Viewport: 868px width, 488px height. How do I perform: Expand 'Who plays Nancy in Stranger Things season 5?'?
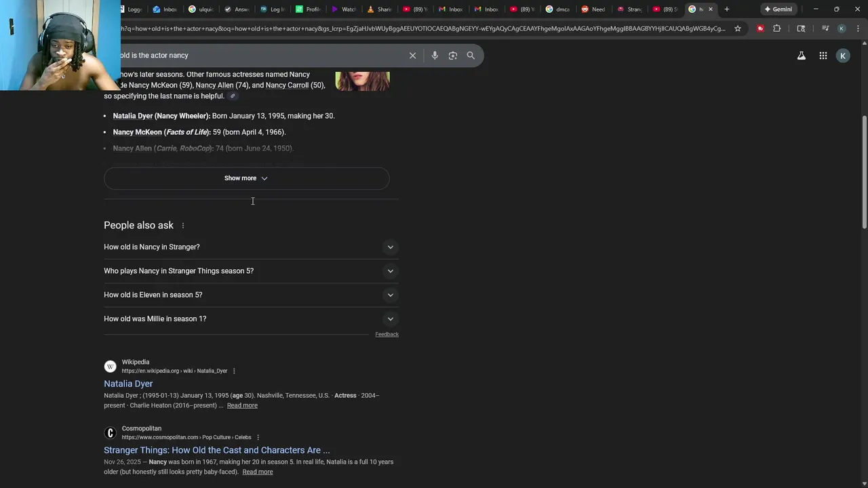[x=251, y=271]
